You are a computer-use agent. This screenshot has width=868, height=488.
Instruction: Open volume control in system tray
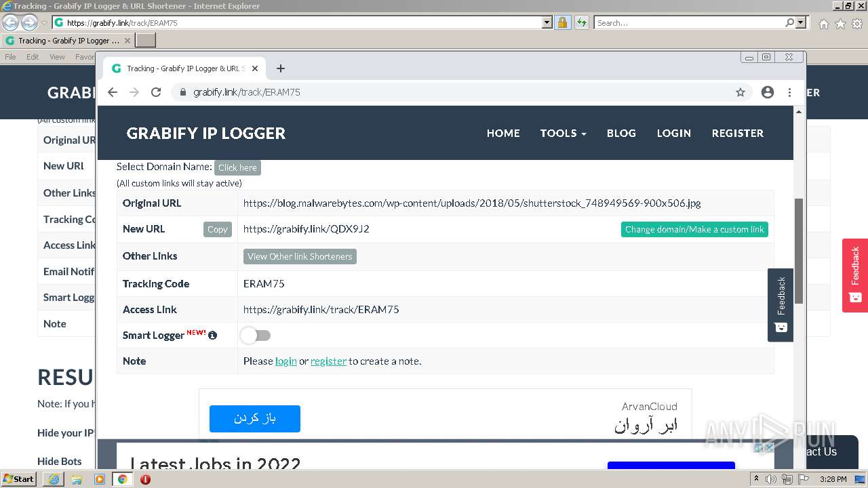click(770, 479)
